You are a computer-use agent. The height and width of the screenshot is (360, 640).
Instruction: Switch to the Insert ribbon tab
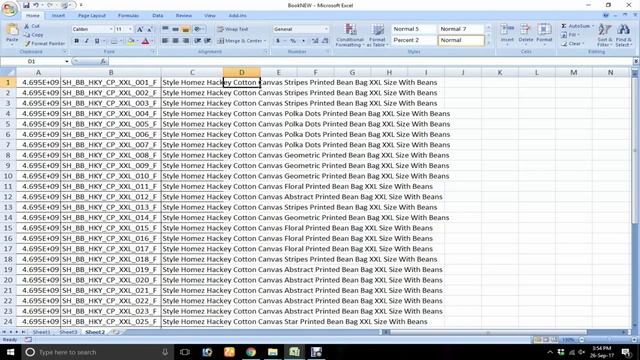[58, 16]
